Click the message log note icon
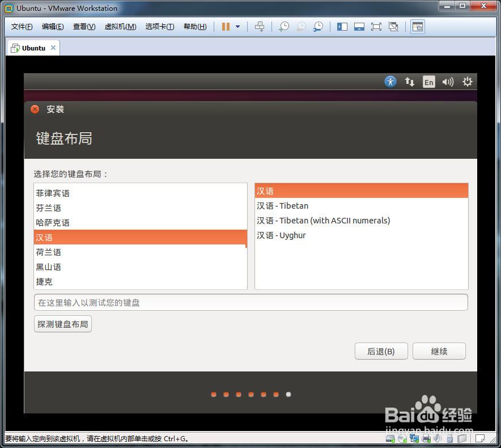The image size is (501, 448). (x=480, y=438)
